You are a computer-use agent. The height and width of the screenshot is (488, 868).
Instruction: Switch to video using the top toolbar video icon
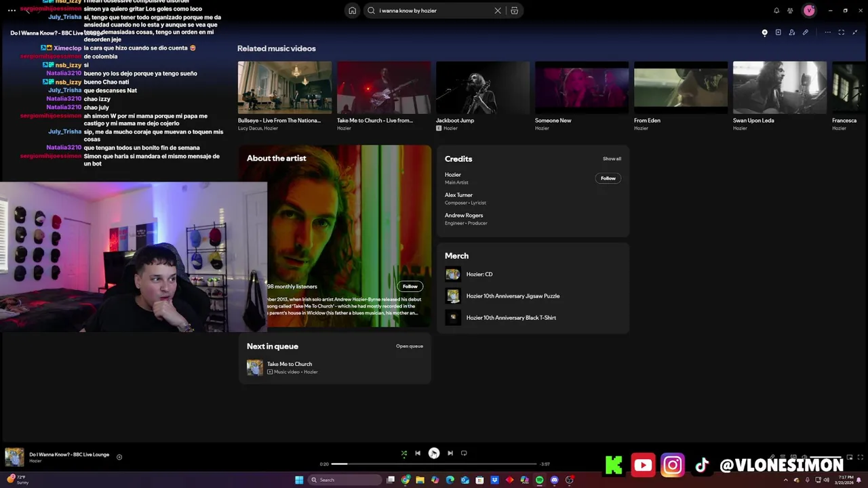click(778, 33)
